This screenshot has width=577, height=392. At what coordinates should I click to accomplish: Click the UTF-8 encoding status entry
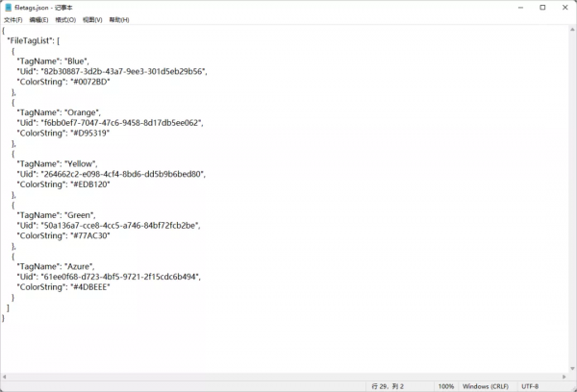pyautogui.click(x=530, y=386)
